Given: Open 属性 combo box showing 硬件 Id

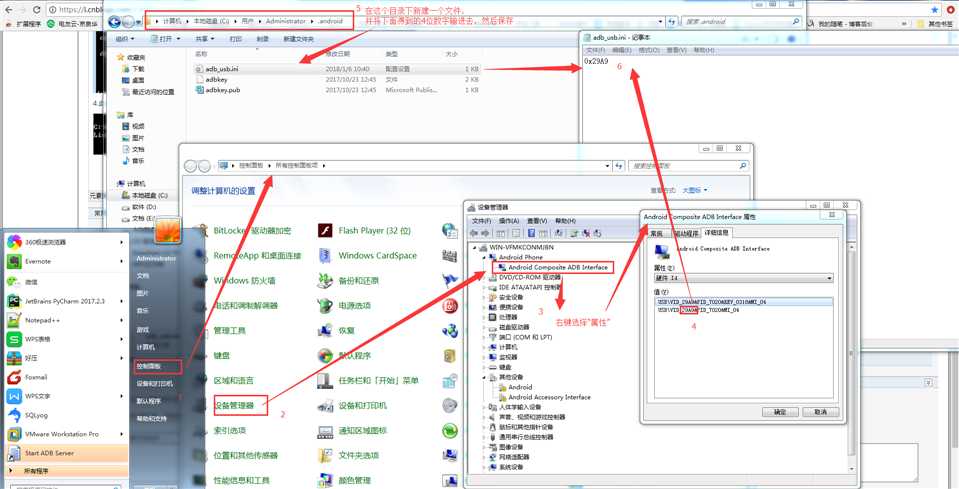Looking at the screenshot, I should 744,278.
